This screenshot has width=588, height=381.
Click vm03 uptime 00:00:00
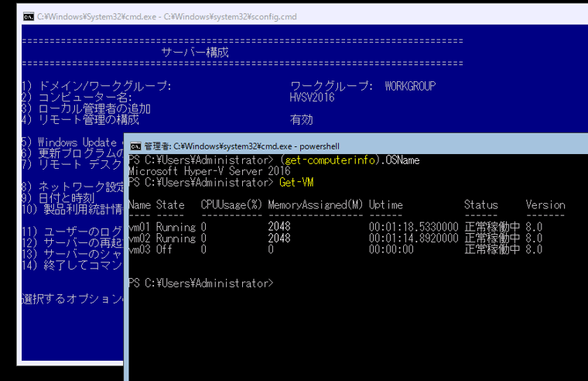[x=391, y=249]
